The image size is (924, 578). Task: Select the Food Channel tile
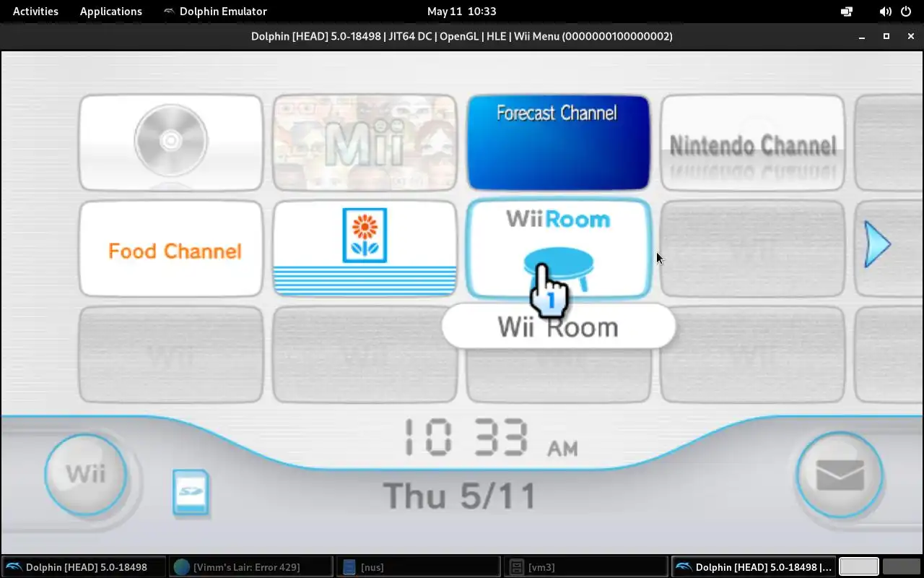click(171, 249)
